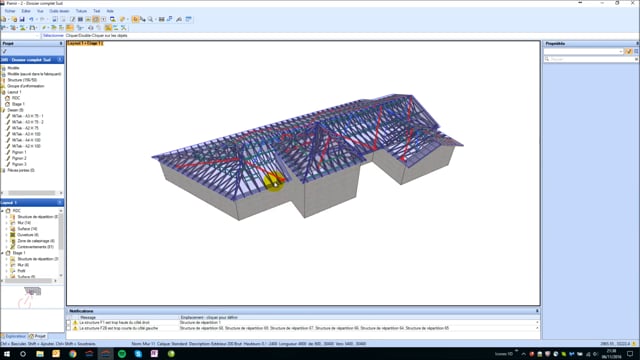Viewport: 640px width, 360px height.
Task: Select Groupe d'information in project tree
Action: pyautogui.click(x=26, y=86)
